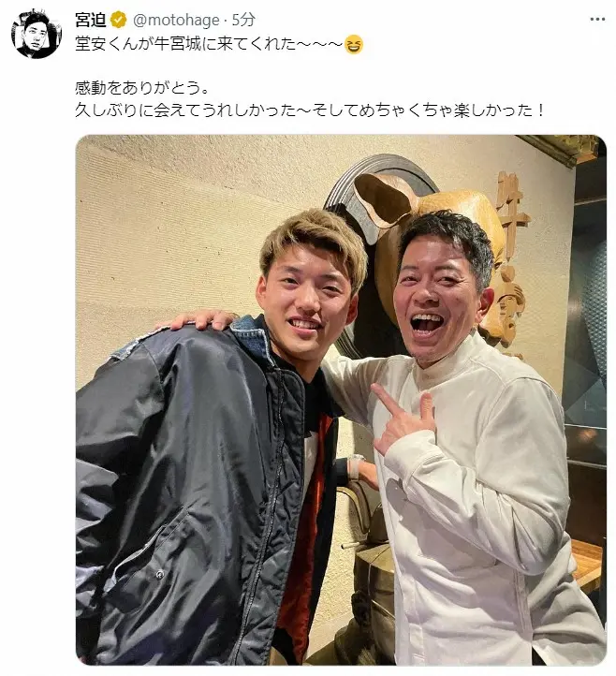The image size is (616, 676).
Task: Click the line starting 久しぶりに会えて
Action: pyautogui.click(x=310, y=110)
